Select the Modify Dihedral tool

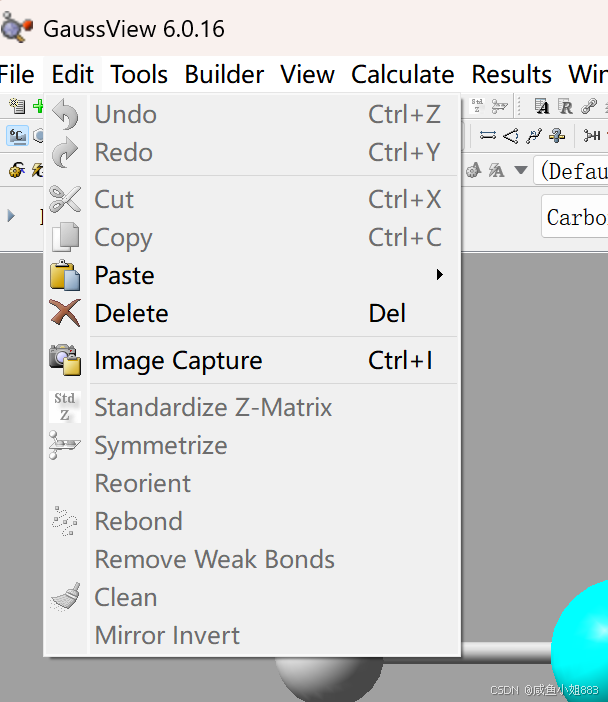[x=534, y=136]
